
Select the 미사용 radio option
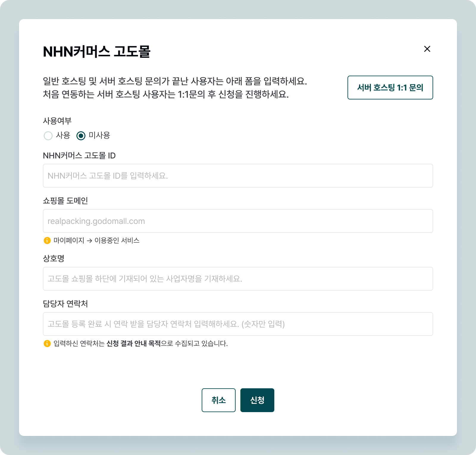81,136
